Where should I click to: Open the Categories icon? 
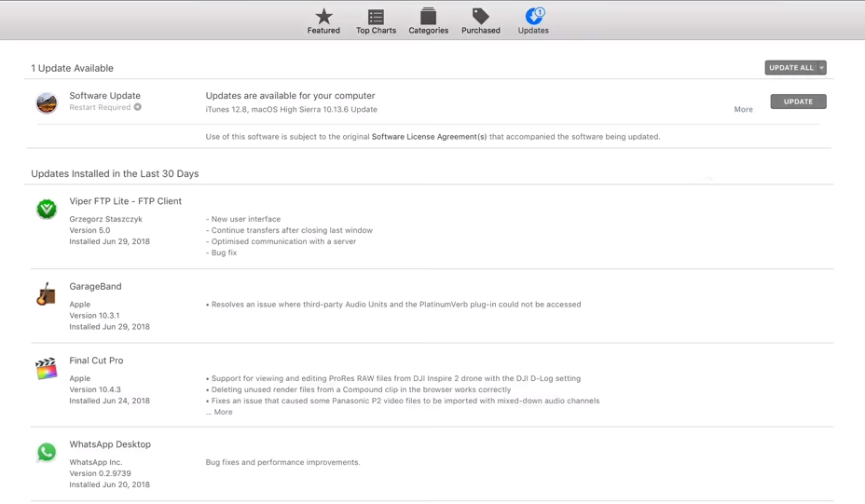pyautogui.click(x=428, y=16)
